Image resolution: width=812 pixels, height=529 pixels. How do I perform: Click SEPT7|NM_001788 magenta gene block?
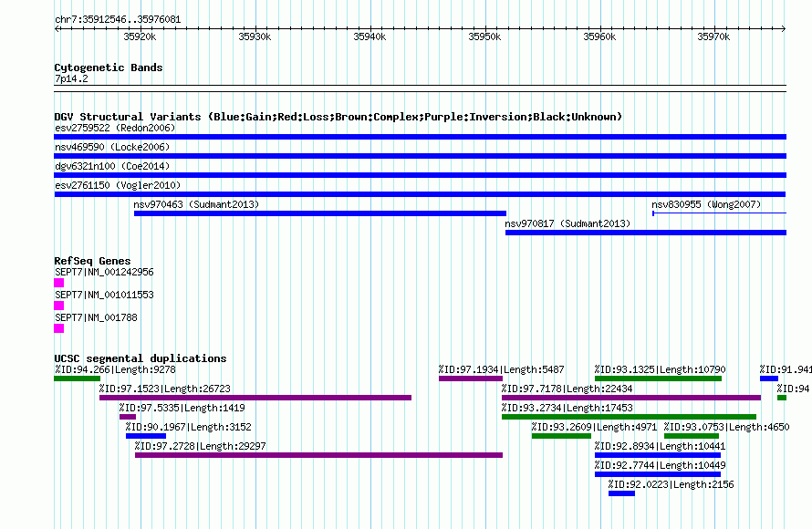(59, 328)
